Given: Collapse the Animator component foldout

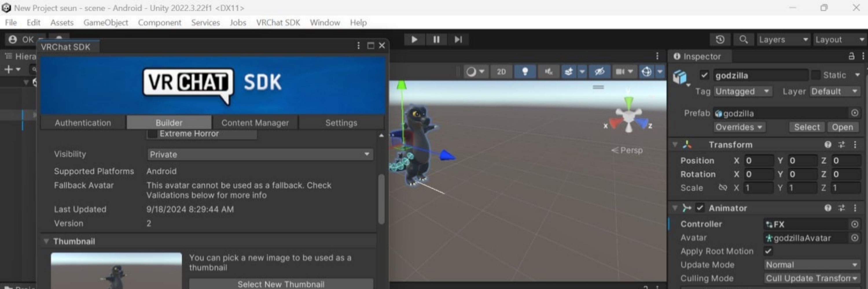Looking at the screenshot, I should click(675, 208).
